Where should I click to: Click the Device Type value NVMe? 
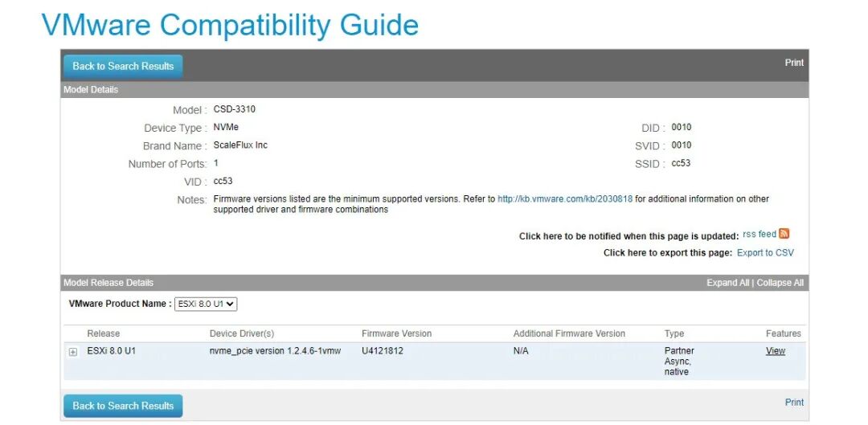[x=226, y=127]
